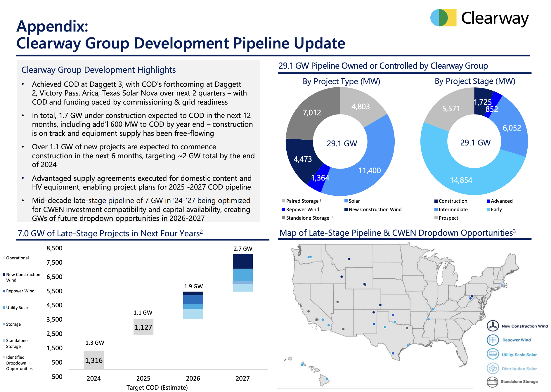
Task: Click the Distribution Solar legend icon
Action: [493, 368]
